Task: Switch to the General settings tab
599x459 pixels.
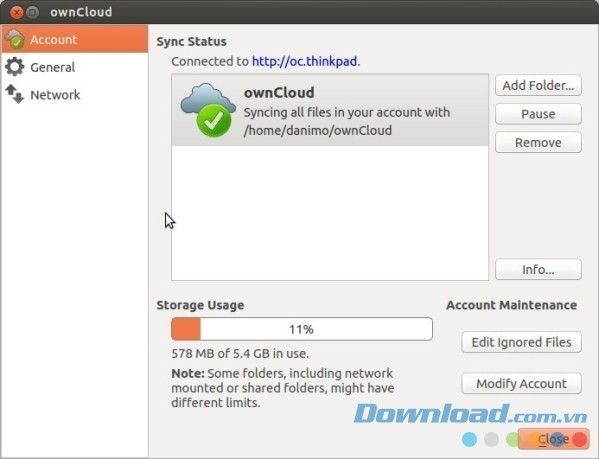Action: click(x=74, y=67)
